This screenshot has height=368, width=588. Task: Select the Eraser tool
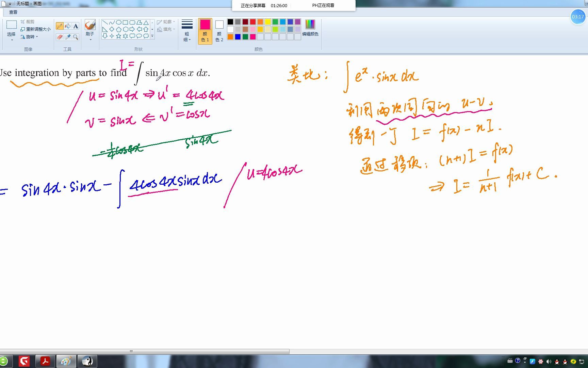(x=60, y=37)
